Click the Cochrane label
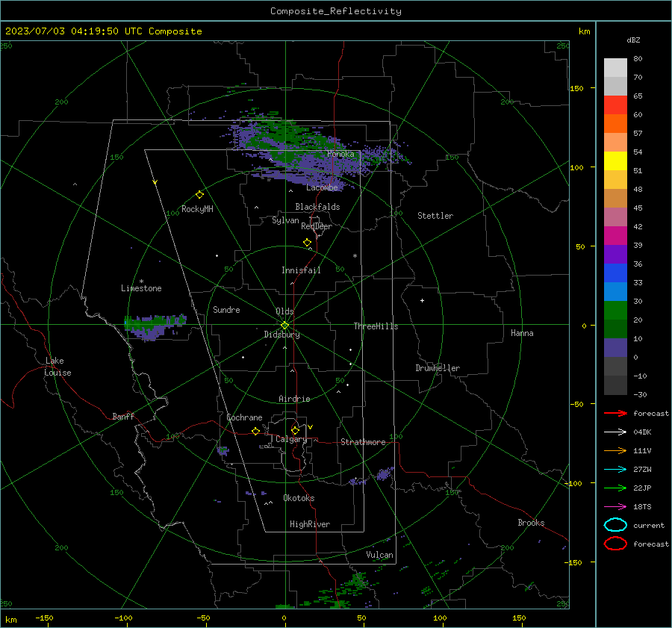Viewport: 672px width, 628px height. (244, 417)
